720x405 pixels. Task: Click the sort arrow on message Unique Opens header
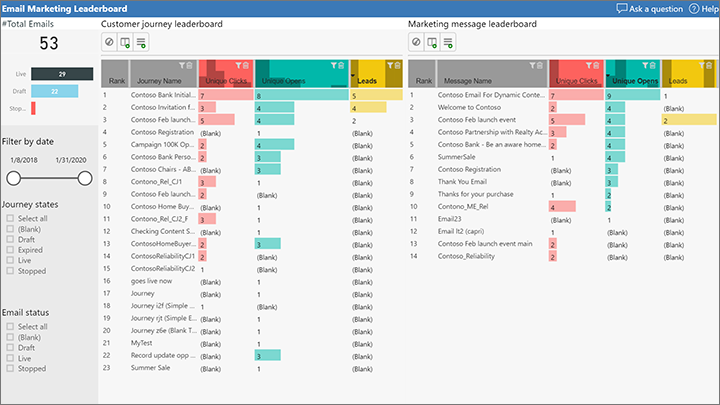pos(608,75)
